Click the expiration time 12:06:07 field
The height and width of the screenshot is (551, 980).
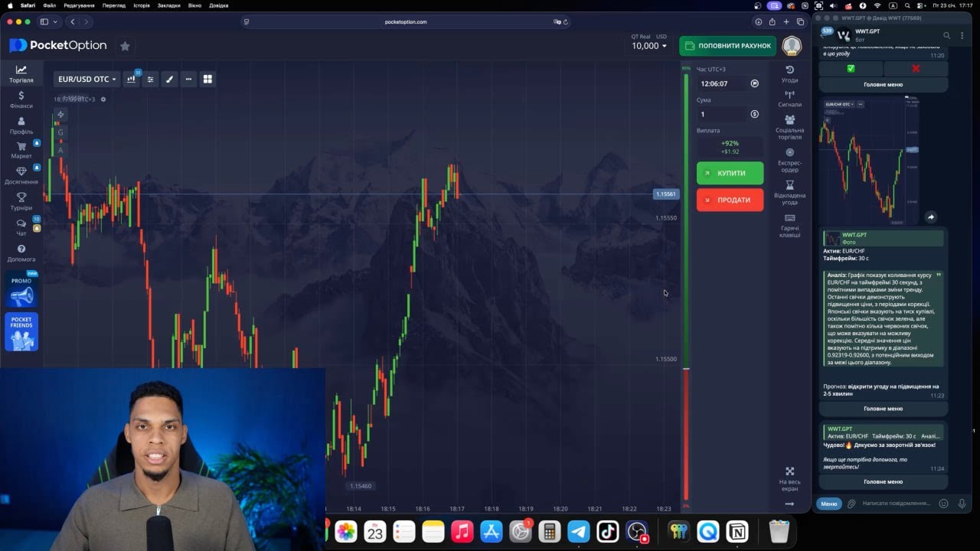[x=721, y=83]
